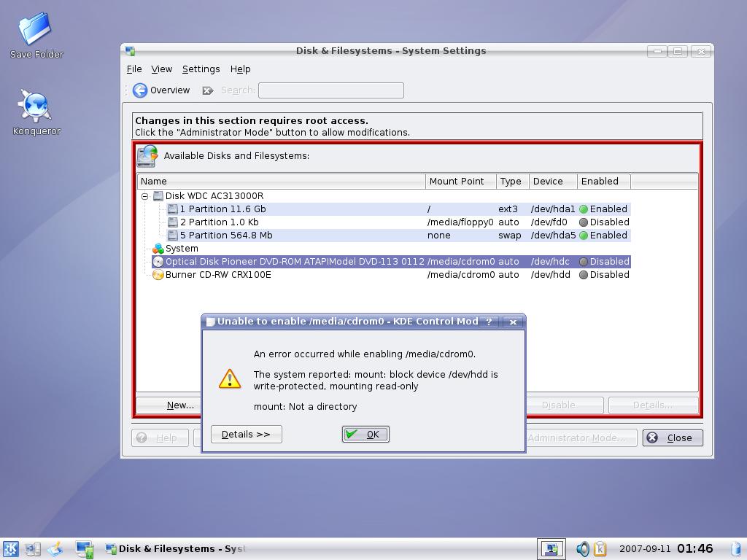Image resolution: width=747 pixels, height=560 pixels.
Task: Open the Settings menu
Action: pos(201,69)
